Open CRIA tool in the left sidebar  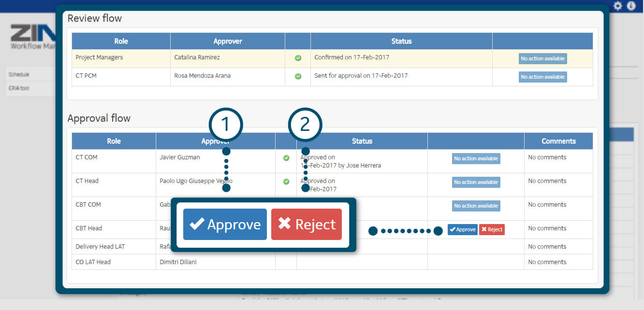pos(19,88)
